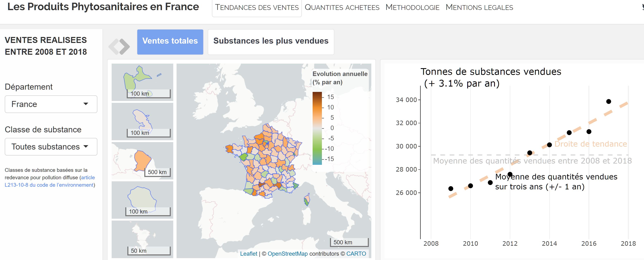Click the Evolution annuelle color scale legend
The image size is (644, 260).
pyautogui.click(x=317, y=128)
